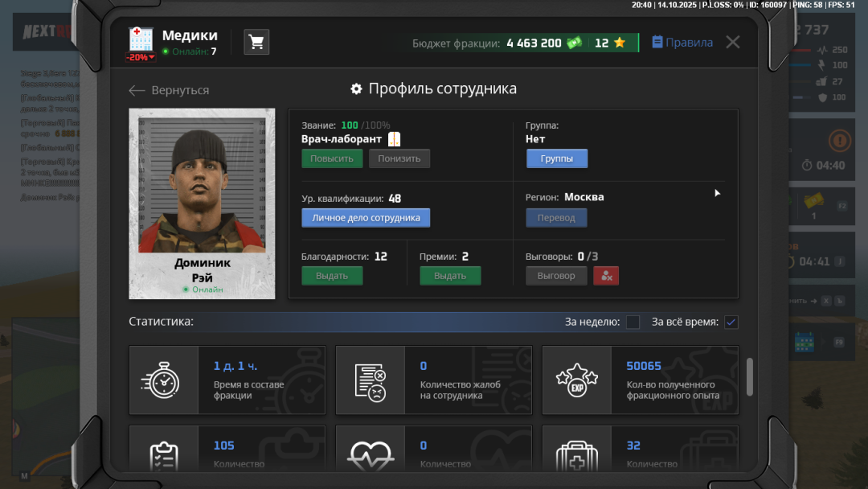Click the red fire employee icon
Screen dimensions: 868x489
(606, 276)
